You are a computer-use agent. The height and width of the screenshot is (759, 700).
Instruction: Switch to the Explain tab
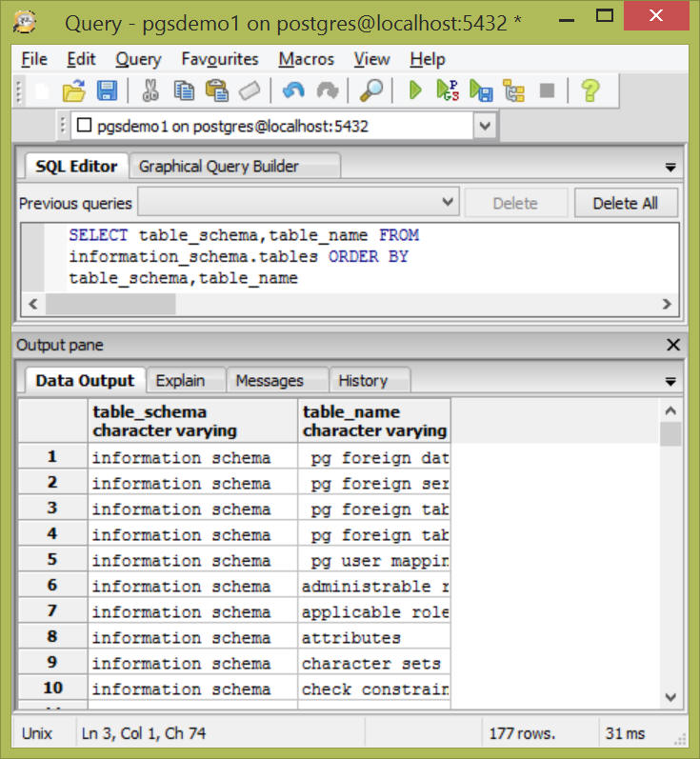186,381
